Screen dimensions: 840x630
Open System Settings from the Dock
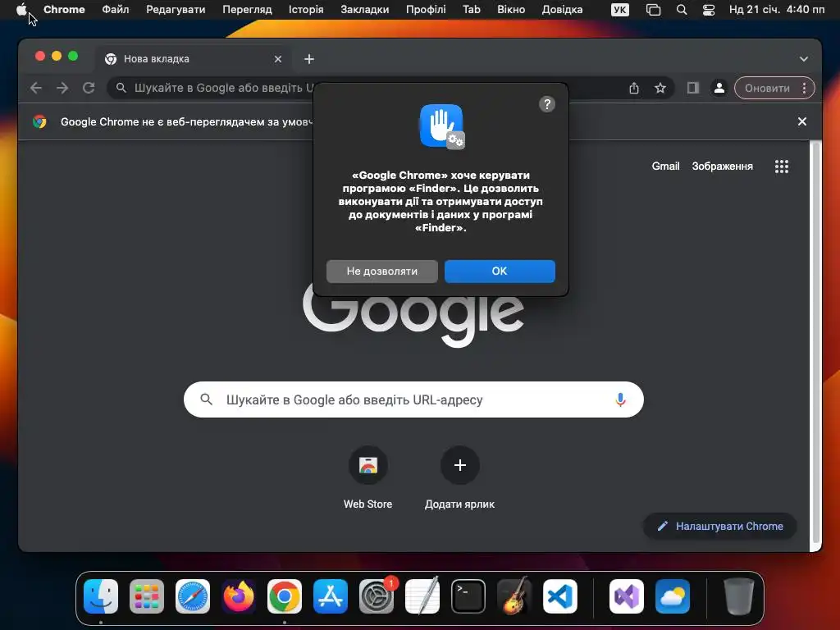[x=376, y=596]
